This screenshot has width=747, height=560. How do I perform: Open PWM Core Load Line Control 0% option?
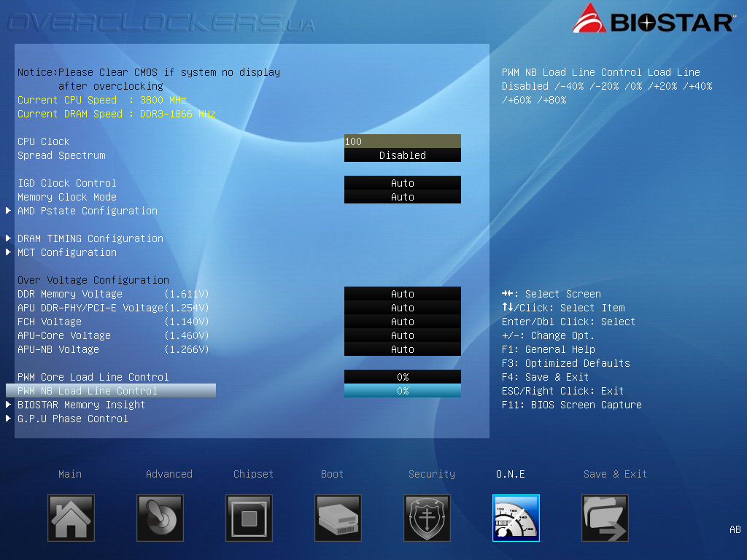coord(403,377)
